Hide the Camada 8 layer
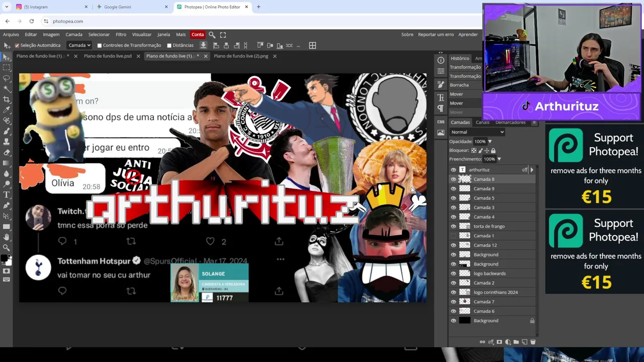 coord(453,179)
